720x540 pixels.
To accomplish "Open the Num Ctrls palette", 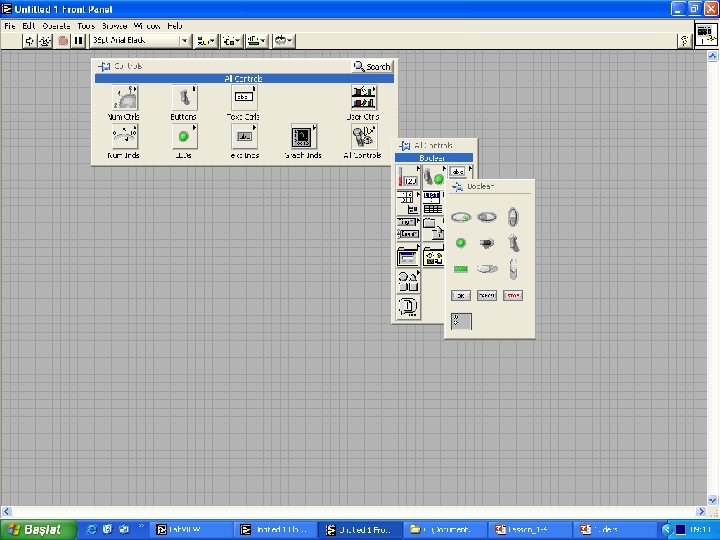I will tap(124, 97).
